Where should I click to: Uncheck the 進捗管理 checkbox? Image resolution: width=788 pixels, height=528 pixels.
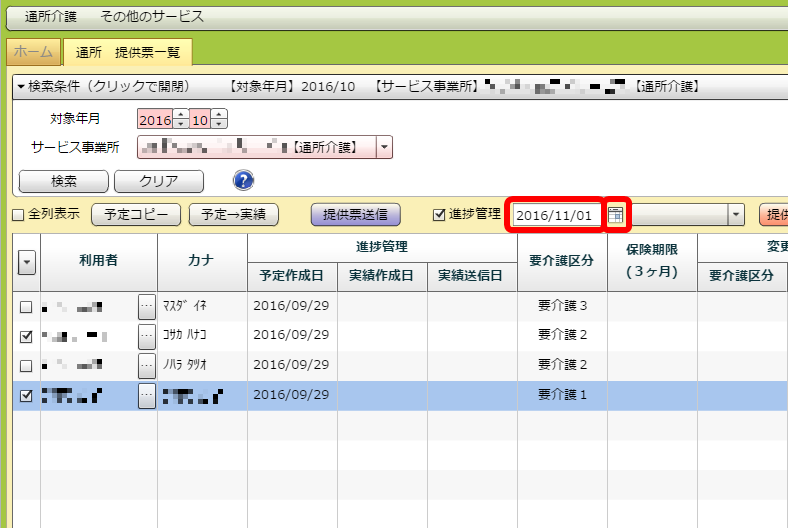coord(438,214)
